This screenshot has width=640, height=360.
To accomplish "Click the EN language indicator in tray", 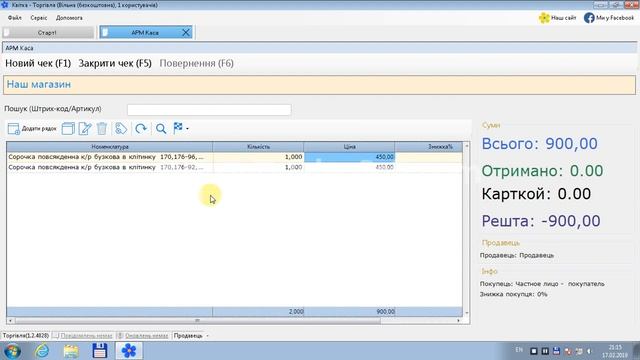I will tap(519, 350).
